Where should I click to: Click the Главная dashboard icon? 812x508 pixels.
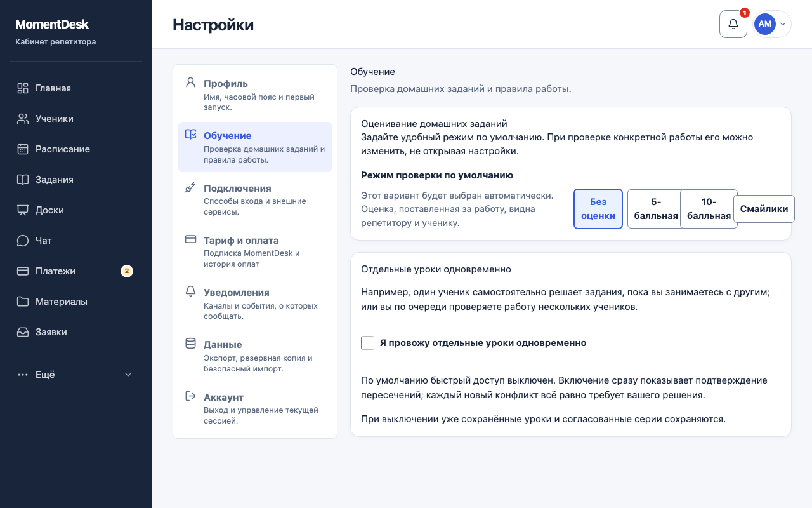tap(23, 88)
